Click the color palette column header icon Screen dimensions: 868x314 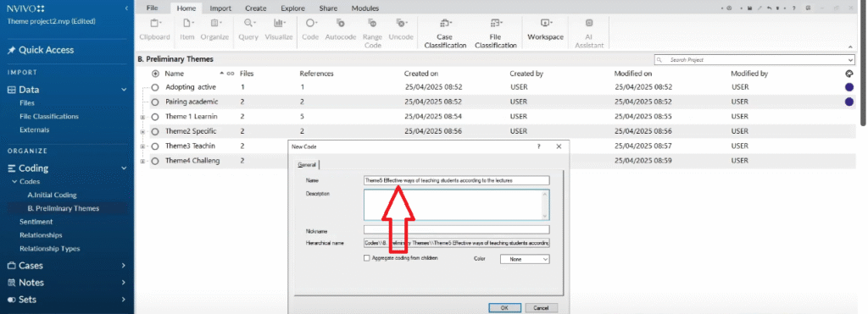pyautogui.click(x=849, y=73)
